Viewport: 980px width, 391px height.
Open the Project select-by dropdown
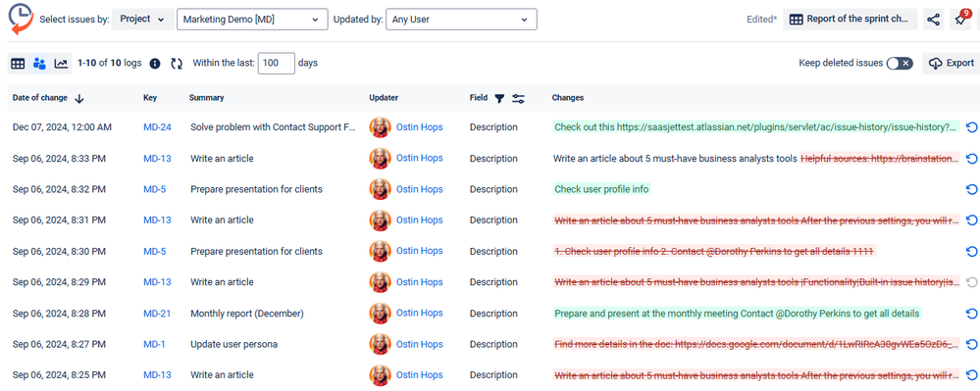click(142, 19)
